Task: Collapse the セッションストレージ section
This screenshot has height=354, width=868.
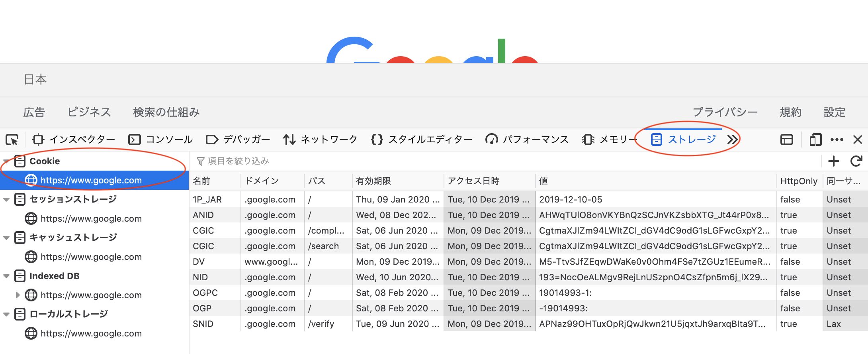Action: 6,199
